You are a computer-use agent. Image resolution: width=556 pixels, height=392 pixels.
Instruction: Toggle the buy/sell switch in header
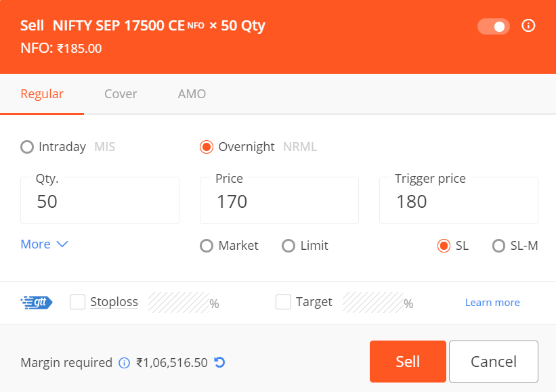(493, 26)
